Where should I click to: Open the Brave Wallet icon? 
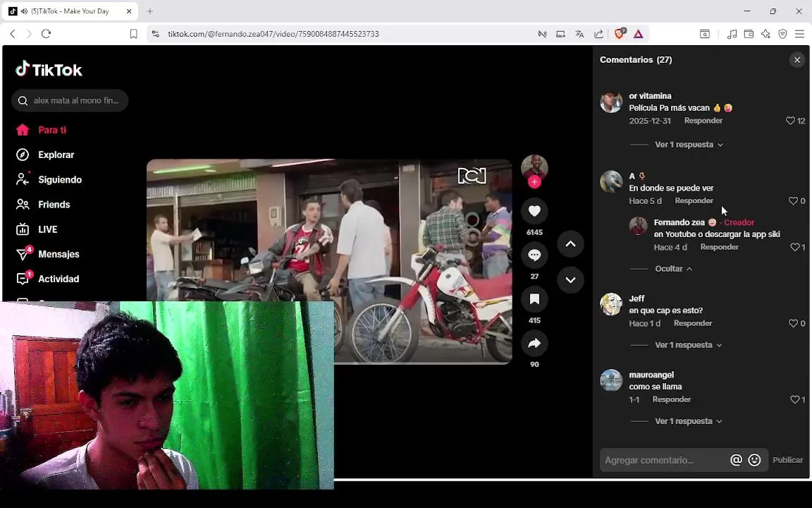point(749,34)
